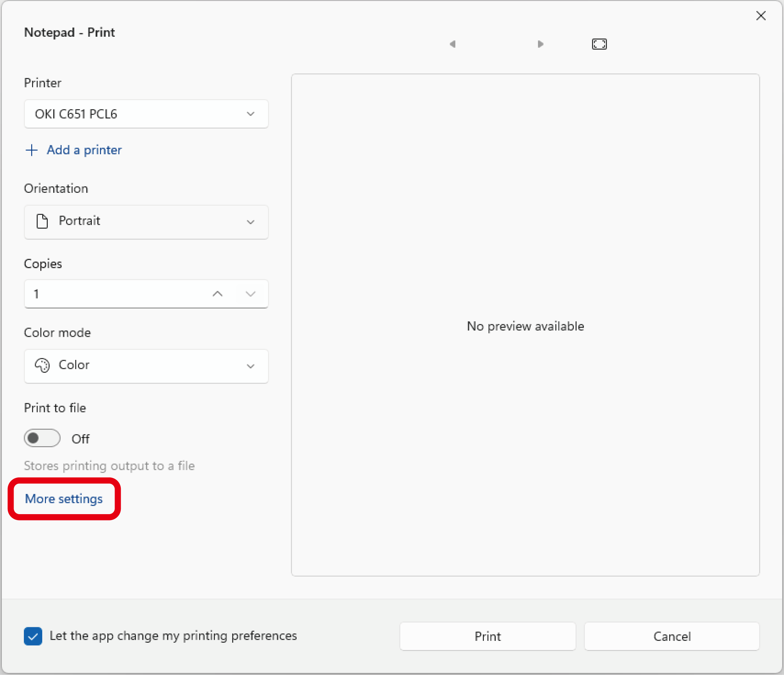Click the Add a printer link
784x675 pixels.
84,150
